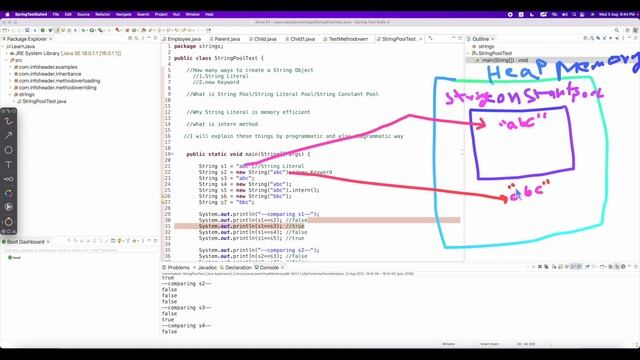Collapse the src folder node
Viewport: 640px width, 360px height.
click(7, 60)
